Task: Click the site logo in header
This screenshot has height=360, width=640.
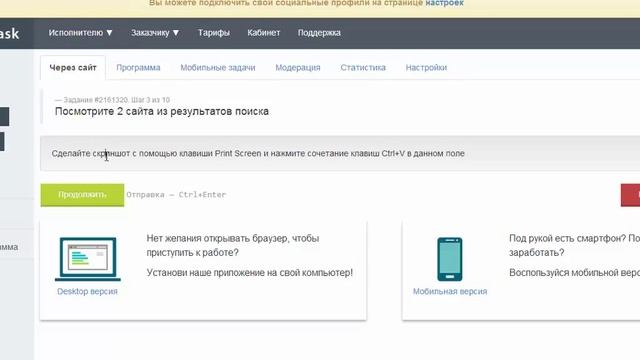Action: 9,33
